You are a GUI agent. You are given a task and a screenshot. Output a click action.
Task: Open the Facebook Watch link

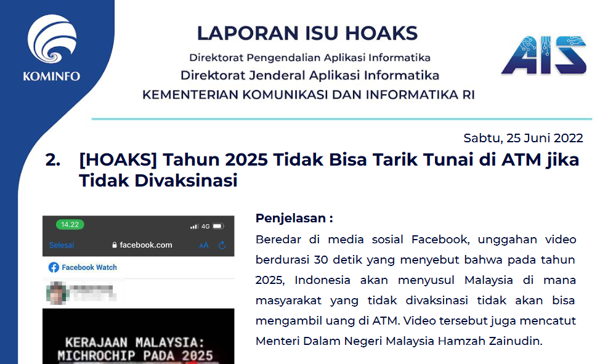pos(89,267)
